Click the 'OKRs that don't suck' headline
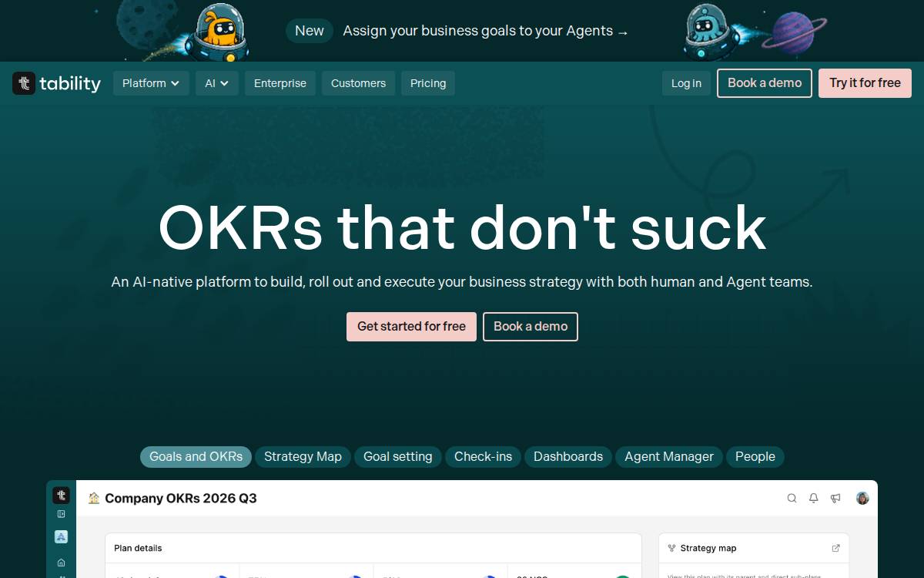The image size is (924, 578). pos(462,227)
